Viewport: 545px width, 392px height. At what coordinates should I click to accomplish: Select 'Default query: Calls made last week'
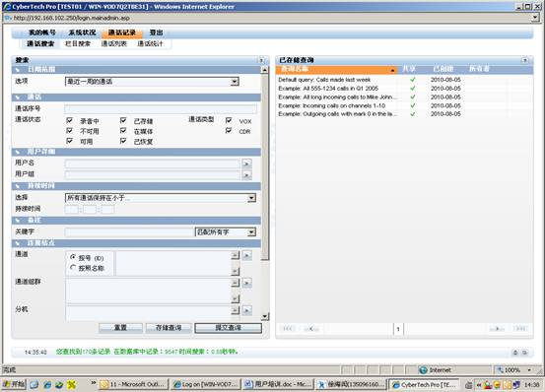[324, 80]
